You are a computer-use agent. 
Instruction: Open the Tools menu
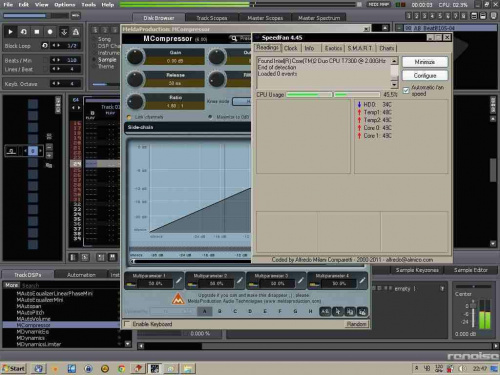click(89, 5)
